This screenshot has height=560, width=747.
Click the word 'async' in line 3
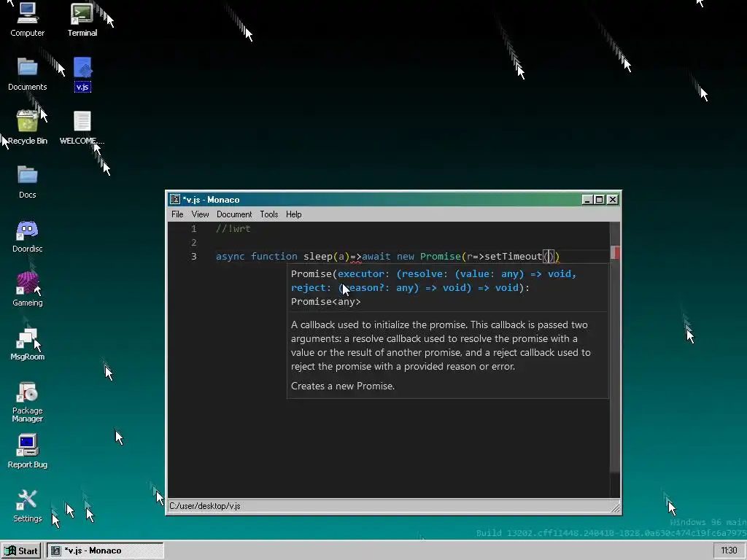pos(230,257)
